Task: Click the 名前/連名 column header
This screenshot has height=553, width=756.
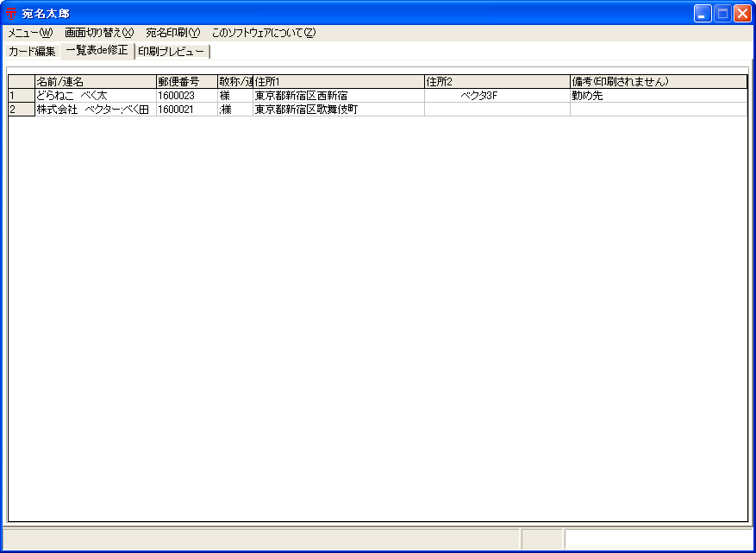Action: 96,82
